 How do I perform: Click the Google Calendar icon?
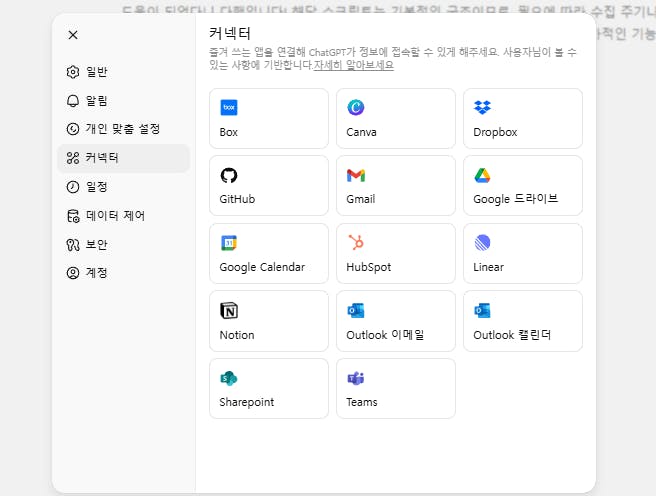click(x=229, y=243)
